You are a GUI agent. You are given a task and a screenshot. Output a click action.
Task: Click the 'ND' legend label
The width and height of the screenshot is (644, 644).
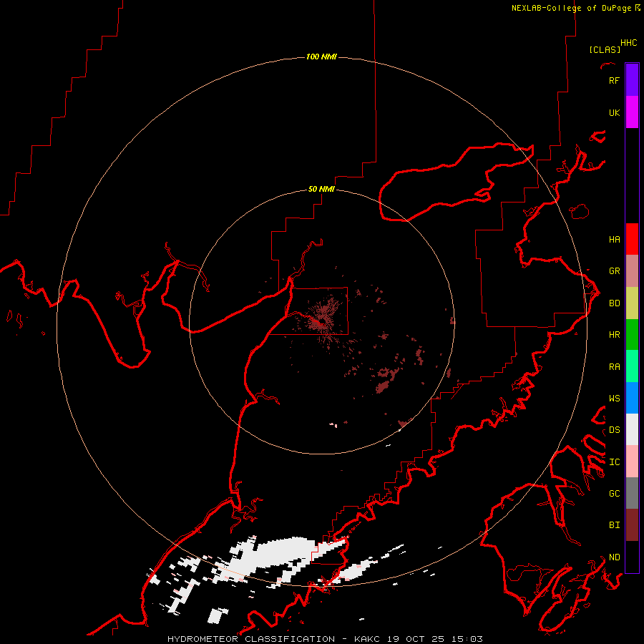614,557
